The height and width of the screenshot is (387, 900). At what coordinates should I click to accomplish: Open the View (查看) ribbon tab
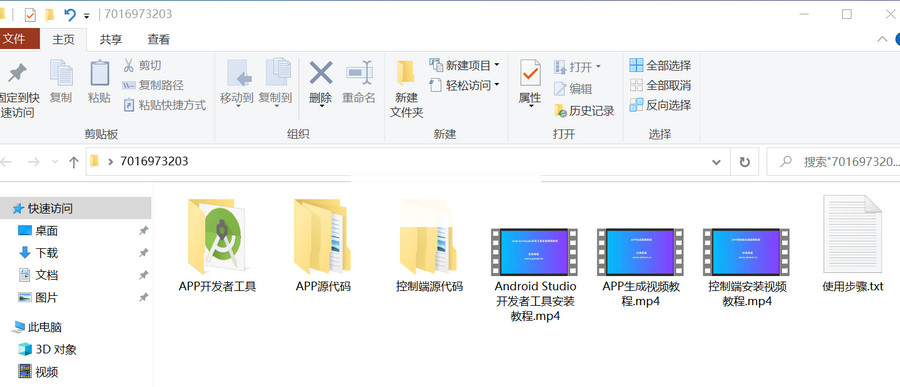[158, 40]
